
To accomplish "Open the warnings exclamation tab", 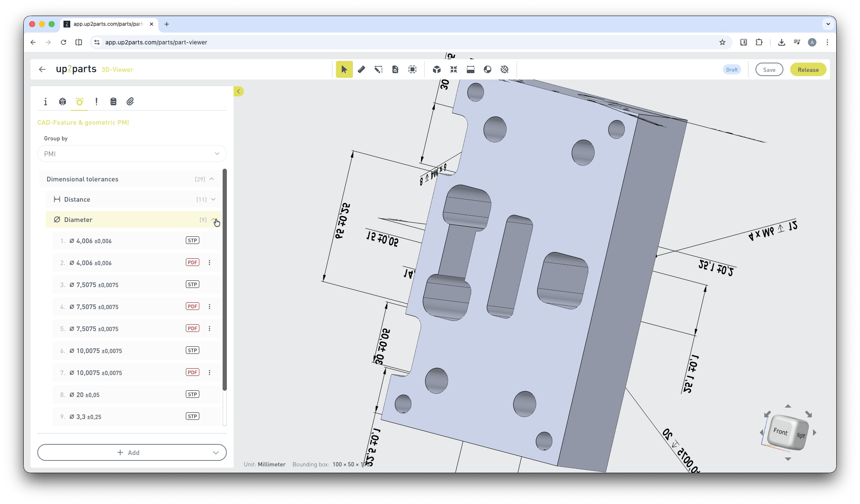I will coord(96,101).
